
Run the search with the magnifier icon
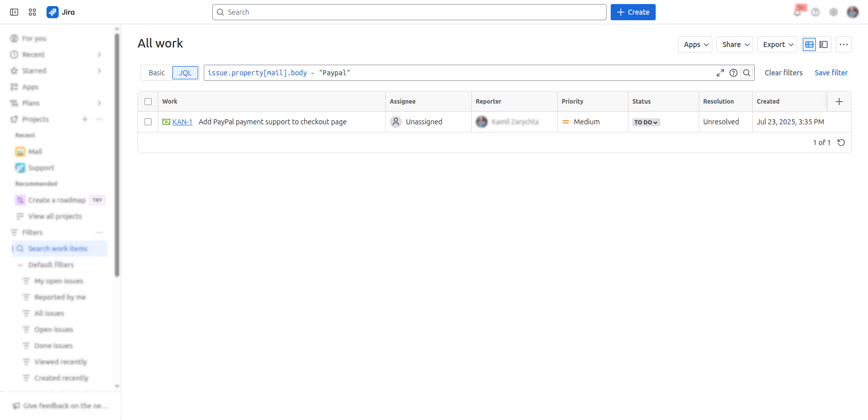pos(747,73)
